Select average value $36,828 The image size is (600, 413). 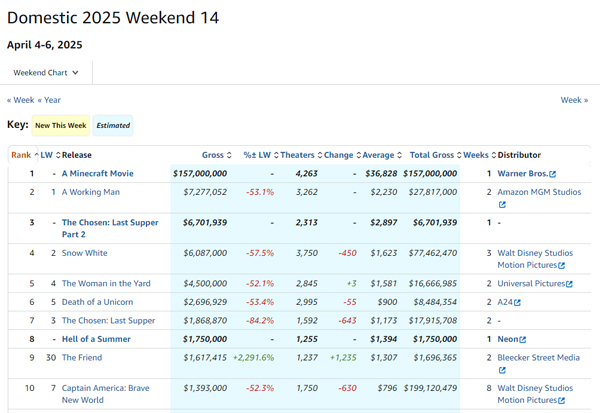pyautogui.click(x=381, y=173)
